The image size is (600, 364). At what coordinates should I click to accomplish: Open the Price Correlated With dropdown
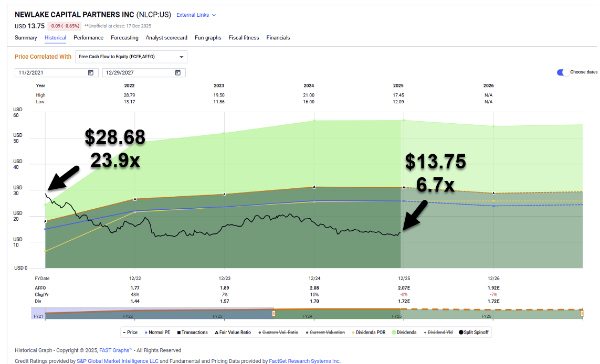pos(131,57)
